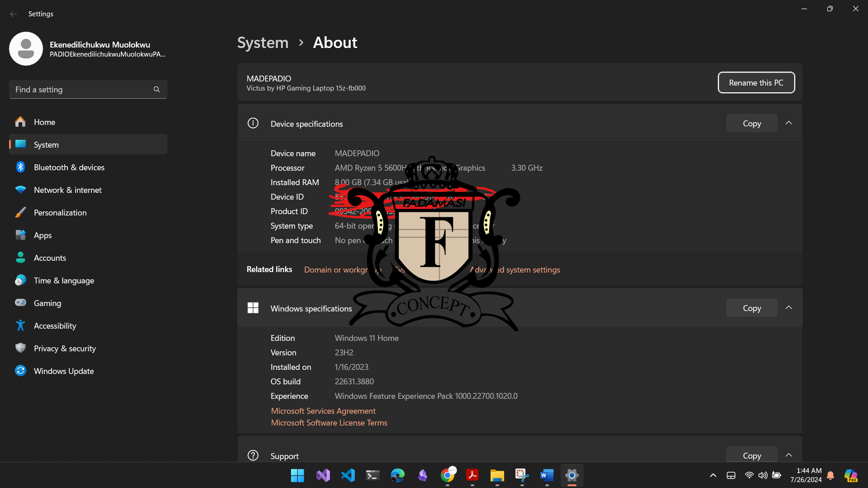
Task: Open Advanced system settings link
Action: (515, 270)
